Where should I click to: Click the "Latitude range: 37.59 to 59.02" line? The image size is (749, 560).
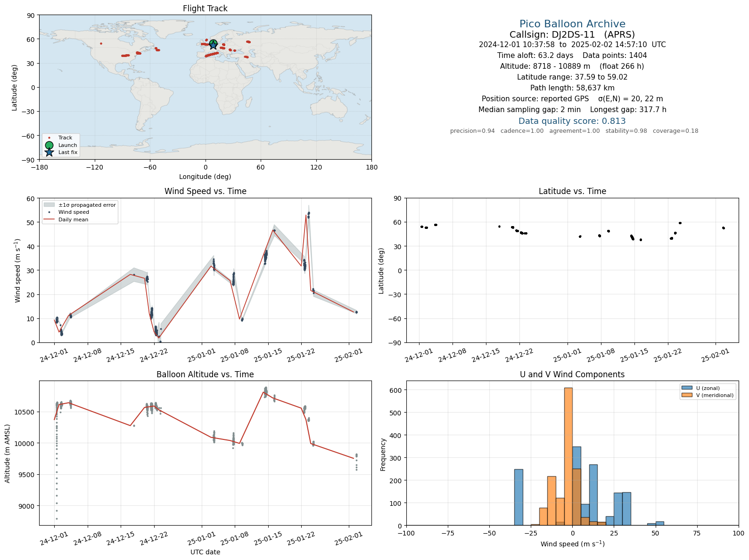click(x=572, y=77)
